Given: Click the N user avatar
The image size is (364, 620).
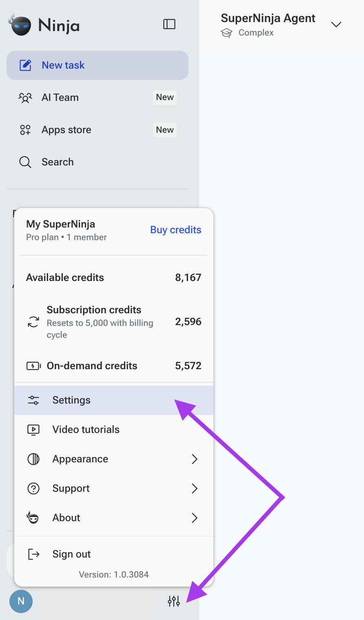Looking at the screenshot, I should [21, 601].
